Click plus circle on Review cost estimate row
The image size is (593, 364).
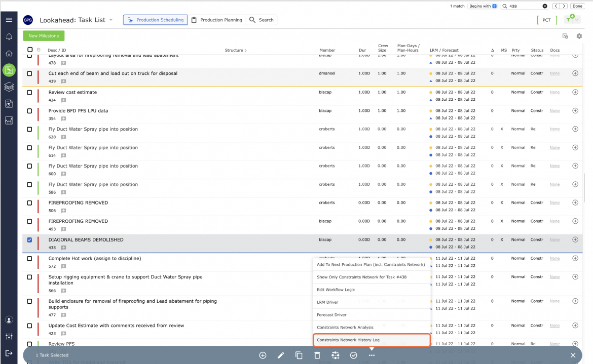click(575, 92)
